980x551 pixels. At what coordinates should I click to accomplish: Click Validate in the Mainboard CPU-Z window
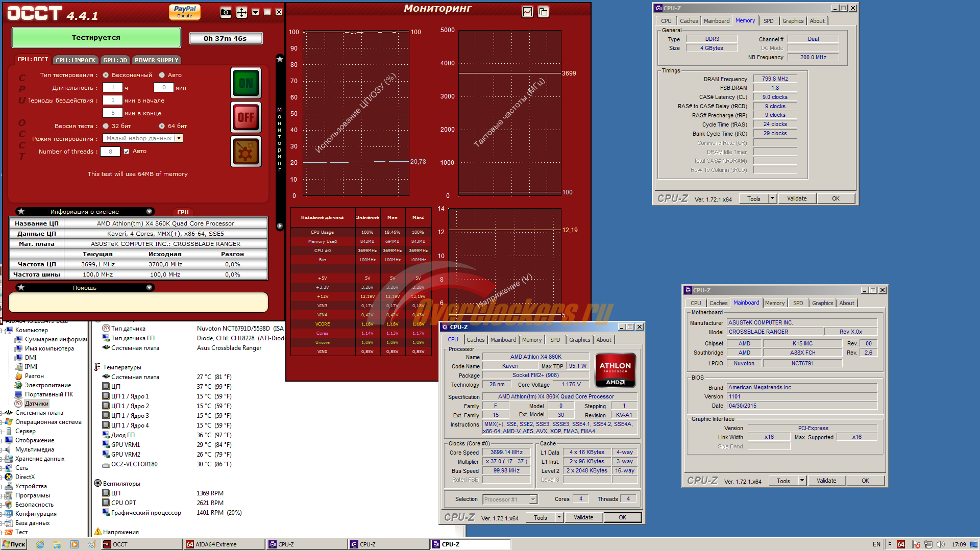[826, 481]
